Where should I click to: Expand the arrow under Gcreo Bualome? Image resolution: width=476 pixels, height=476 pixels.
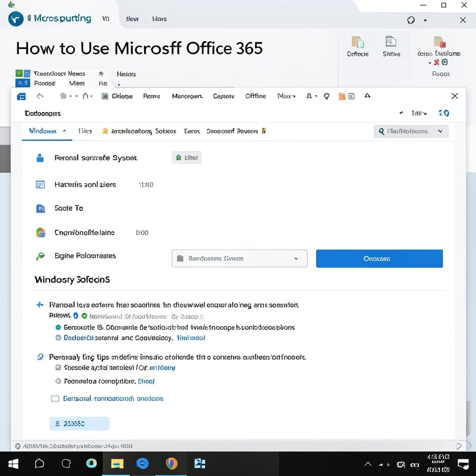click(430, 63)
